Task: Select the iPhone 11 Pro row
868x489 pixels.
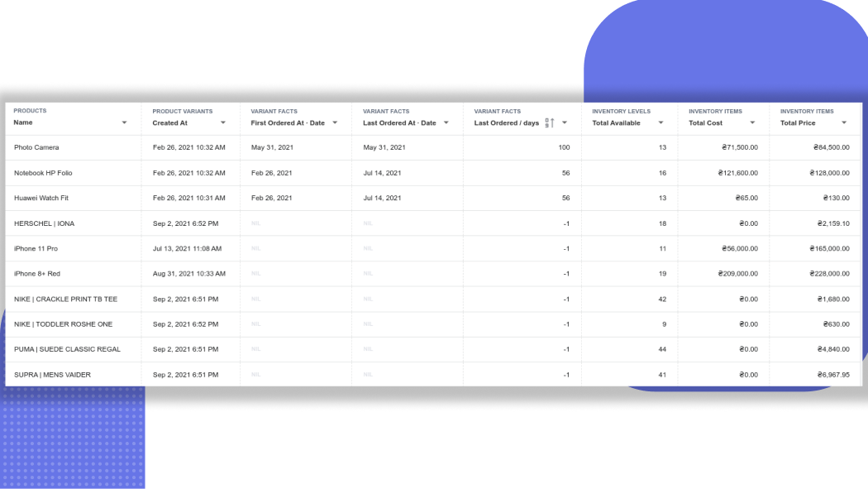Action: (433, 249)
